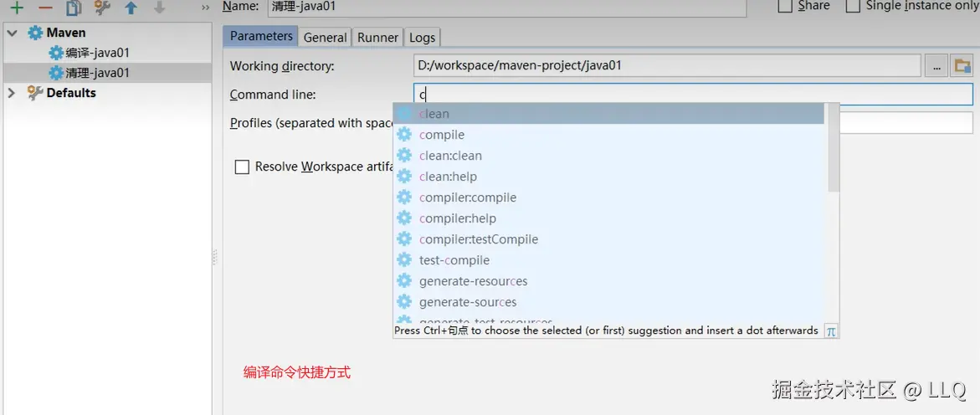Choose the test-compile suggestion
Viewport: 980px width, 415px height.
608,260
